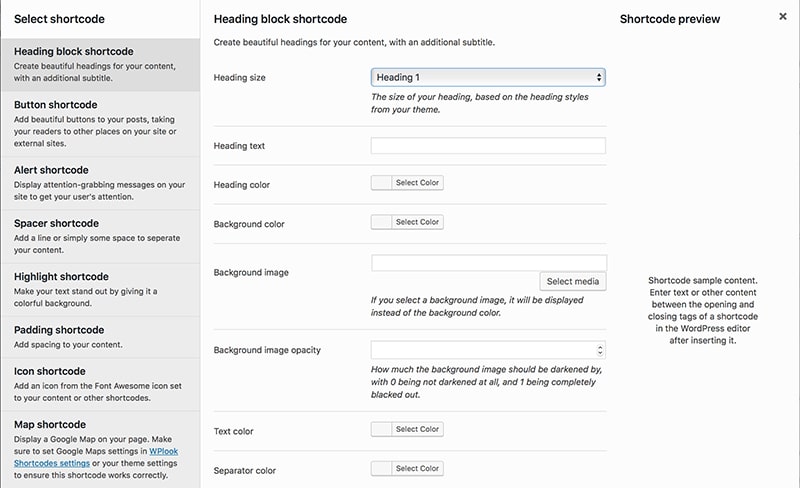The height and width of the screenshot is (488, 800).
Task: Click the Heading color swatch
Action: (x=381, y=183)
